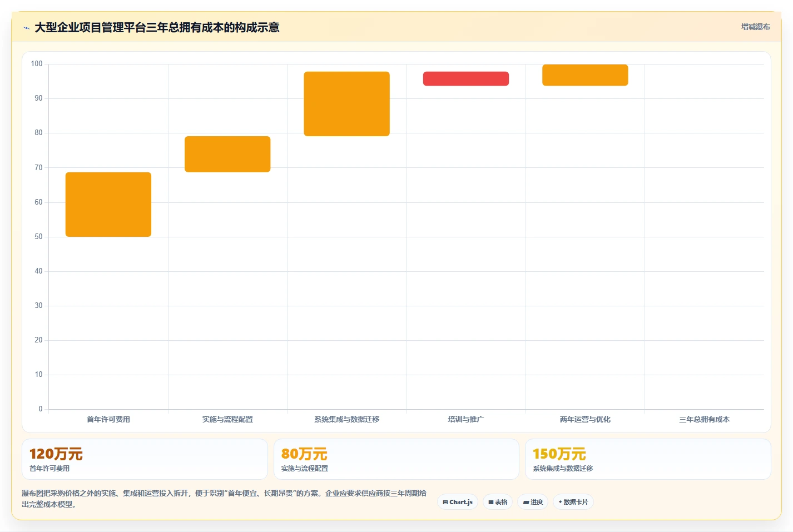Click the 系统集成与数据迁移 orange bar
This screenshot has height=532, width=793.
(346, 104)
